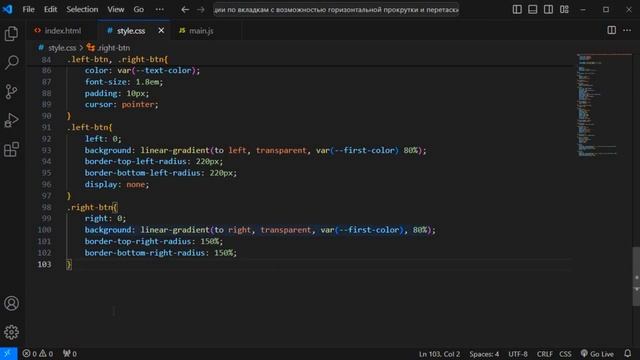The width and height of the screenshot is (640, 360).
Task: Open the Search view in activity bar
Action: click(x=11, y=62)
